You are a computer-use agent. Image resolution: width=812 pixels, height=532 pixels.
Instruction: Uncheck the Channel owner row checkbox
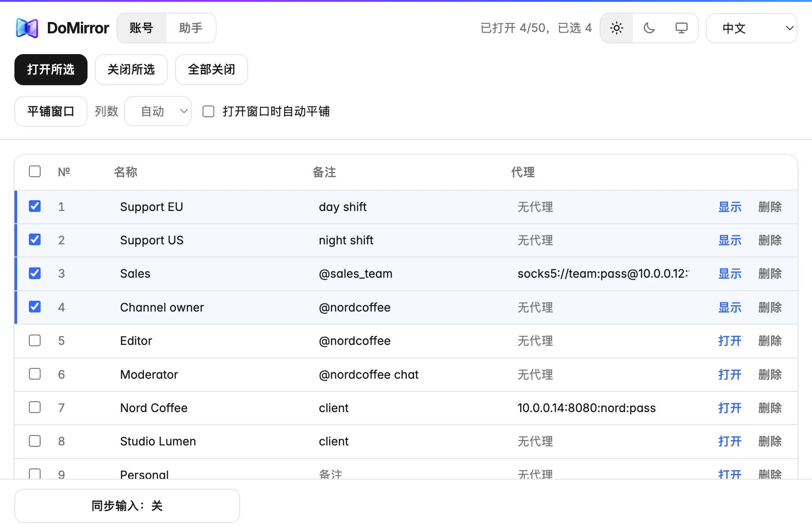[x=35, y=307]
